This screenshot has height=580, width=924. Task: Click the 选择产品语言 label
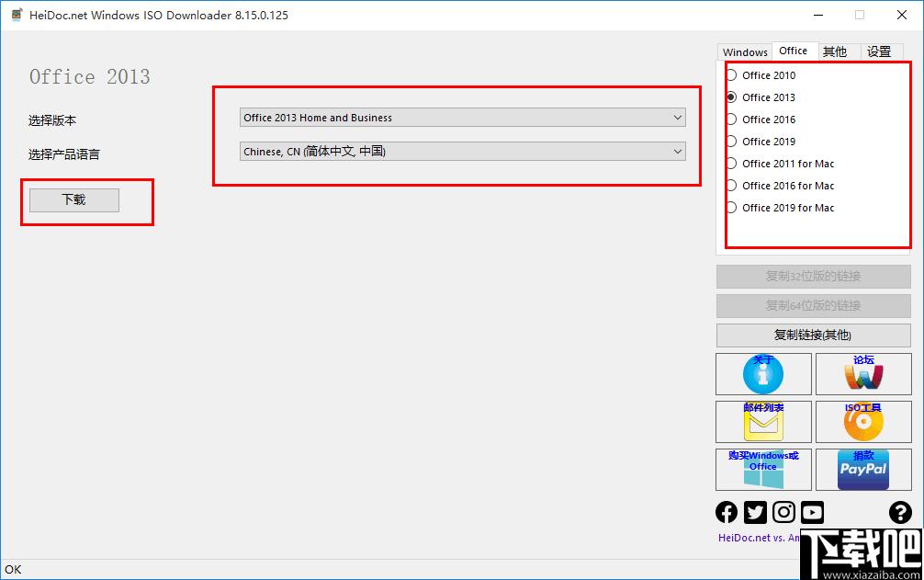pos(64,154)
